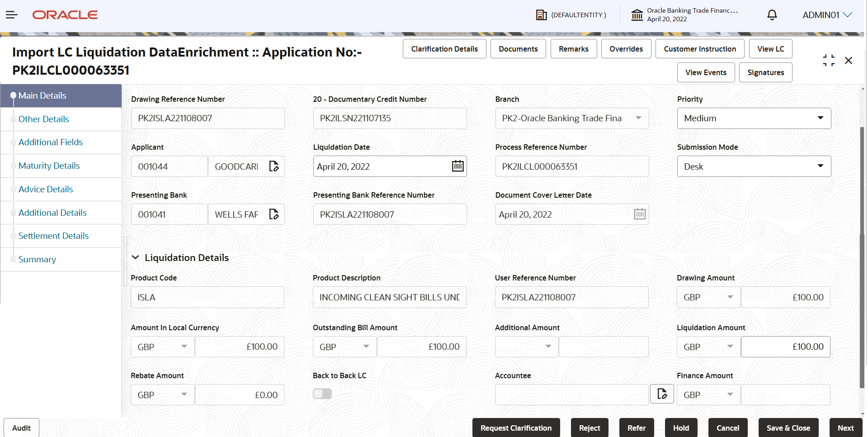868x437 pixels.
Task: Open Customer Instruction
Action: [700, 49]
